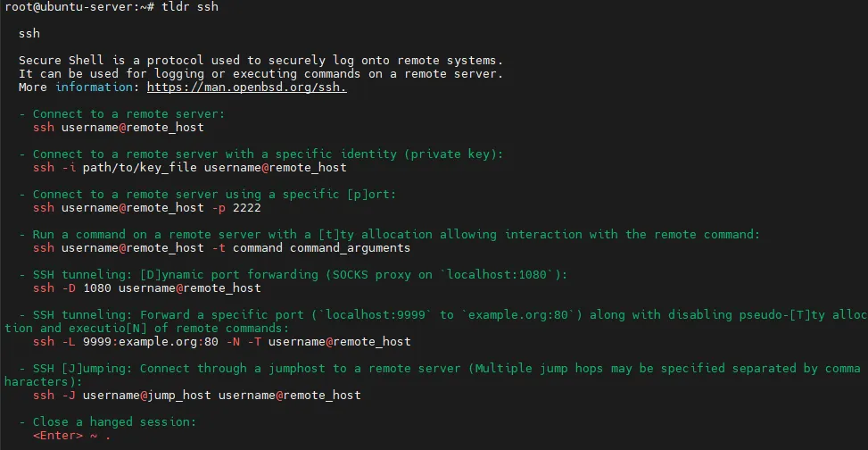This screenshot has width=868, height=450.
Task: Click the -t flag in the tty command
Action: coord(218,247)
